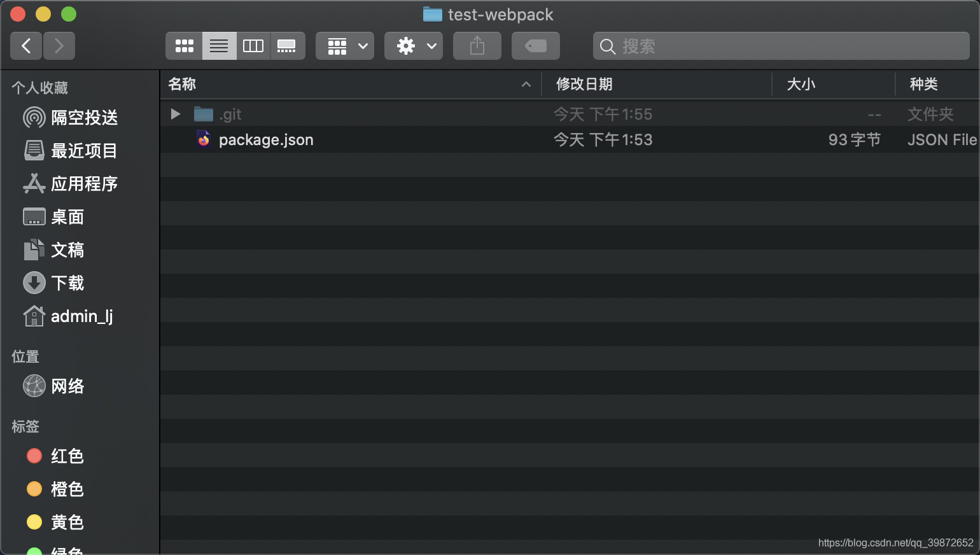Open the gear action menu

click(x=414, y=46)
